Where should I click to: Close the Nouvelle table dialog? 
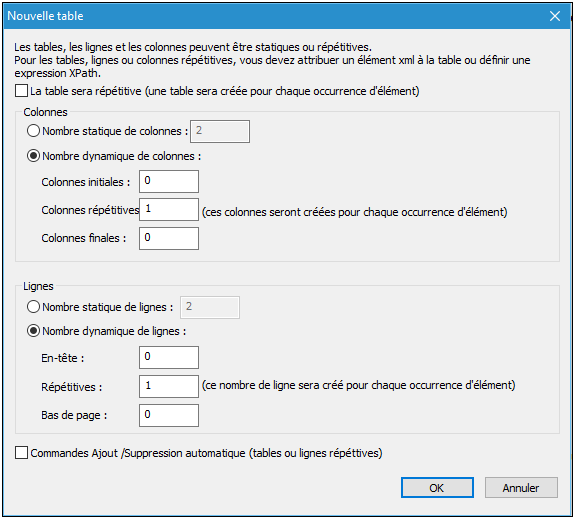pos(554,16)
